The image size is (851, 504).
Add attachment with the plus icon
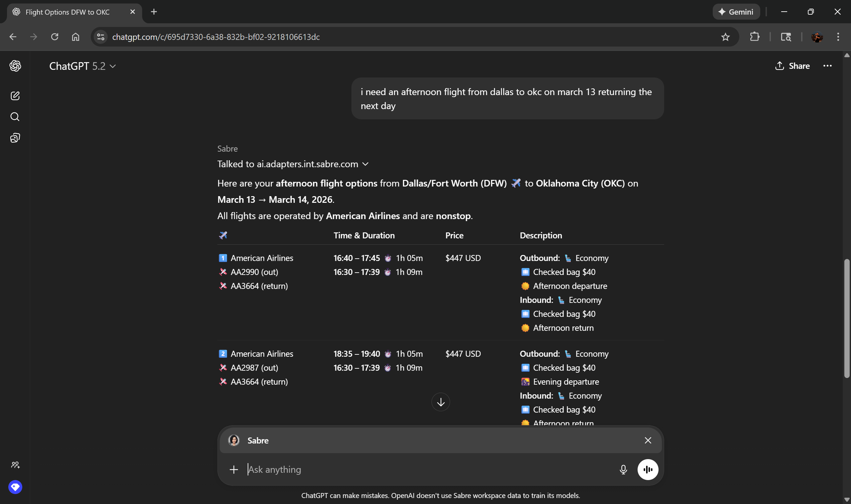(234, 469)
